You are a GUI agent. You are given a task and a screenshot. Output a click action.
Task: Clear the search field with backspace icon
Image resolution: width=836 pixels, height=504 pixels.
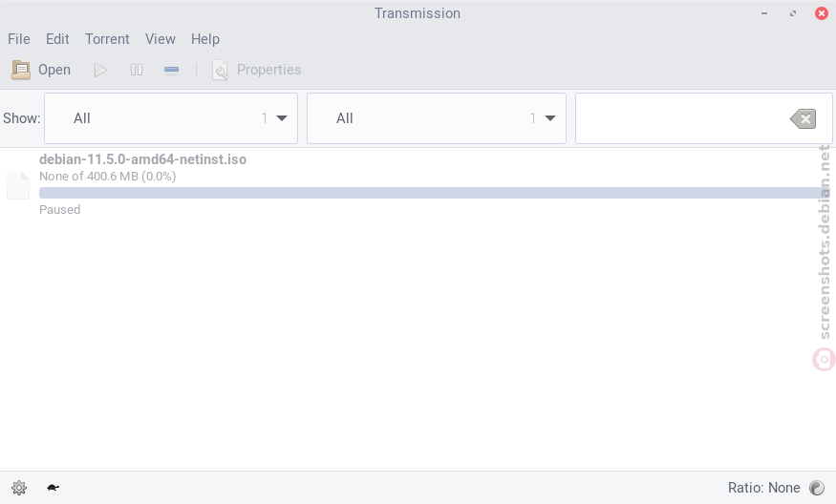click(803, 118)
